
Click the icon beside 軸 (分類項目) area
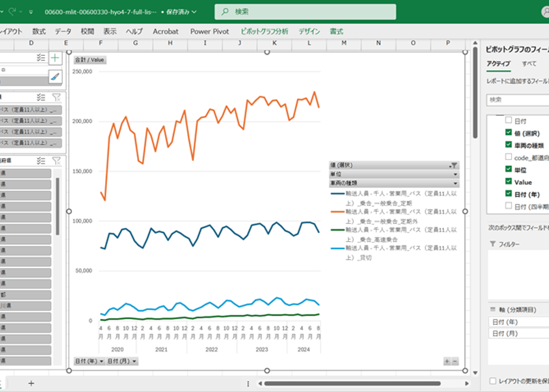pyautogui.click(x=493, y=309)
